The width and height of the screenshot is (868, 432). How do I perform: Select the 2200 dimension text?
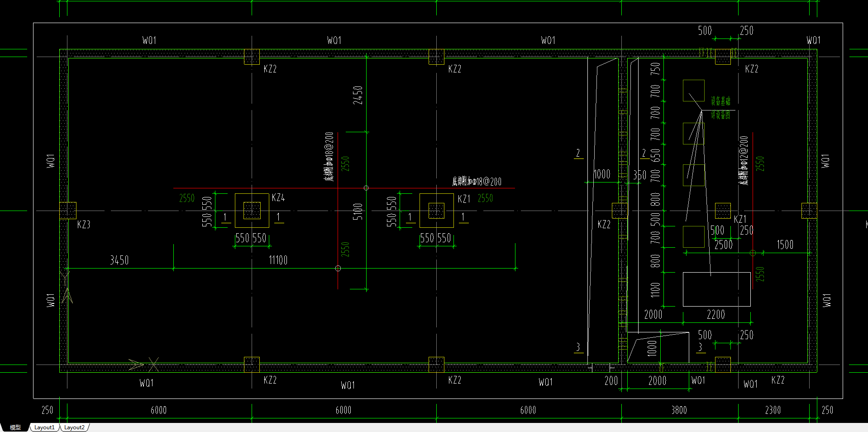tap(716, 315)
